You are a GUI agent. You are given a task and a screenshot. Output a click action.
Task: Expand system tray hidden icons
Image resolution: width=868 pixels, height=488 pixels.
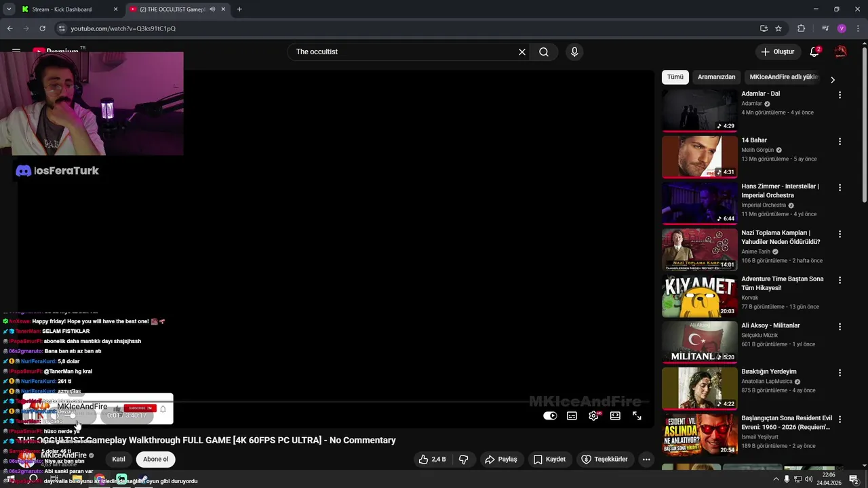point(776,479)
